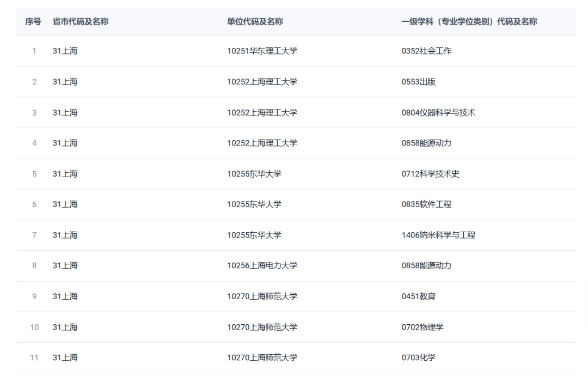Click 31上海 in row 11

click(x=65, y=357)
